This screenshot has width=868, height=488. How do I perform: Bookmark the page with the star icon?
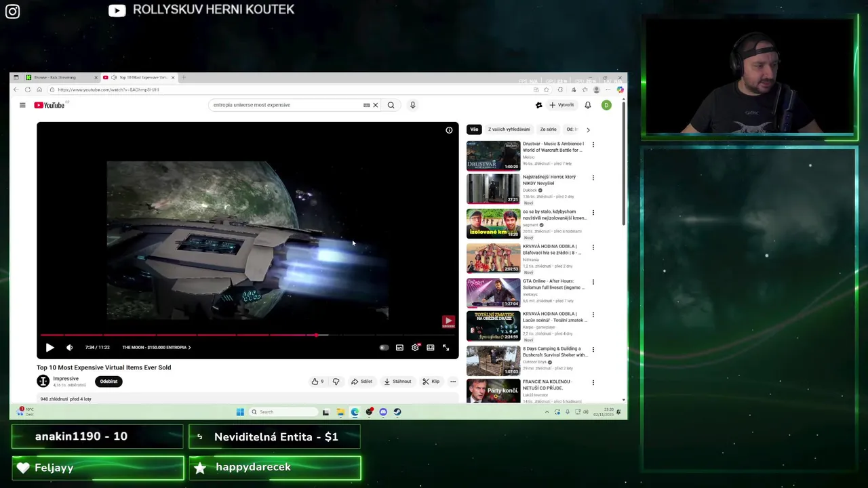pos(547,89)
